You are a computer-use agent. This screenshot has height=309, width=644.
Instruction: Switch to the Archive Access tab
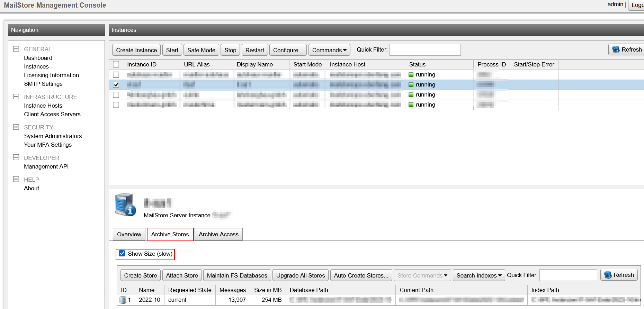coord(218,234)
